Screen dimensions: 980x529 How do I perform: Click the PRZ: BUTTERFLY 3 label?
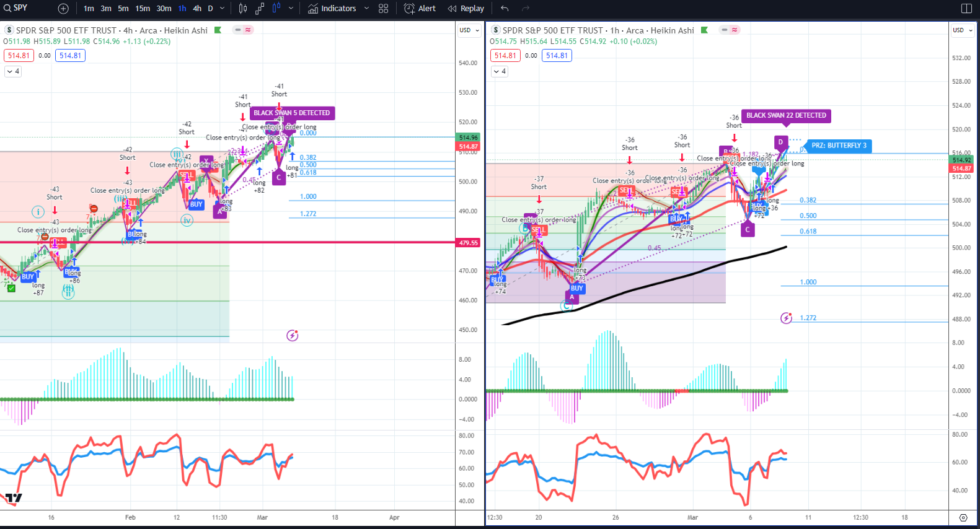point(839,146)
